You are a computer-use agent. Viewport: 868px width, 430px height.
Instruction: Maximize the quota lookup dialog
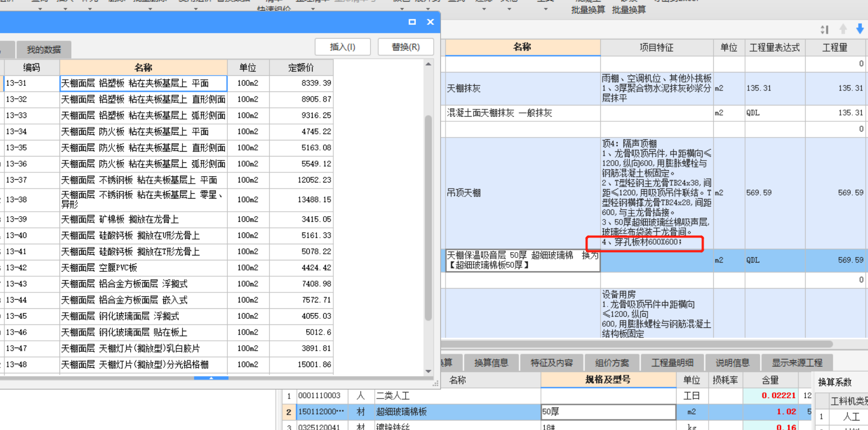pyautogui.click(x=412, y=22)
